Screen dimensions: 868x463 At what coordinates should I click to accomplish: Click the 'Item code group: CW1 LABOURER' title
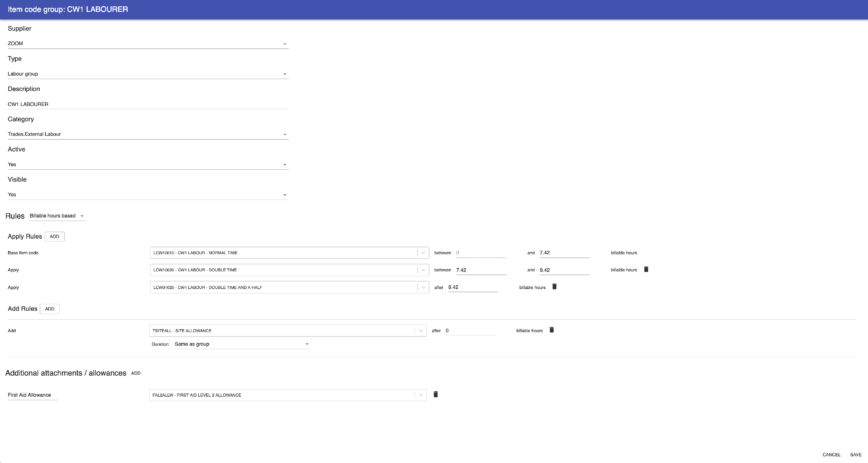[68, 10]
